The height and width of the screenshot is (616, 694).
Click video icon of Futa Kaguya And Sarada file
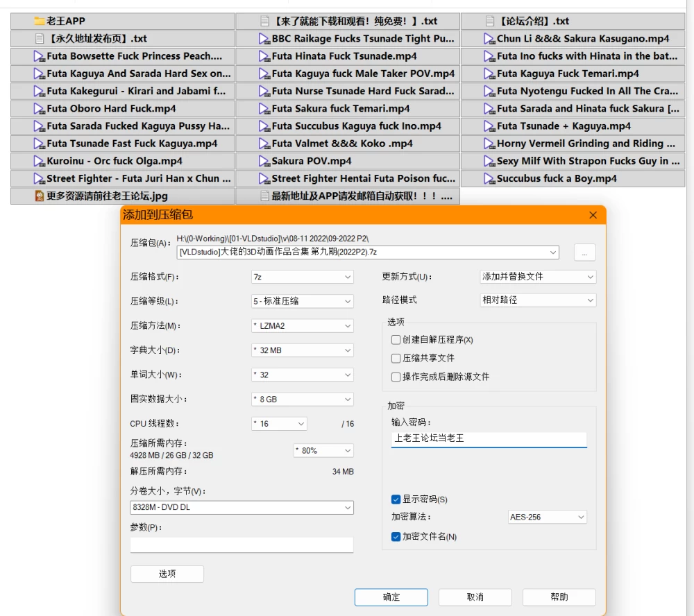click(x=40, y=74)
